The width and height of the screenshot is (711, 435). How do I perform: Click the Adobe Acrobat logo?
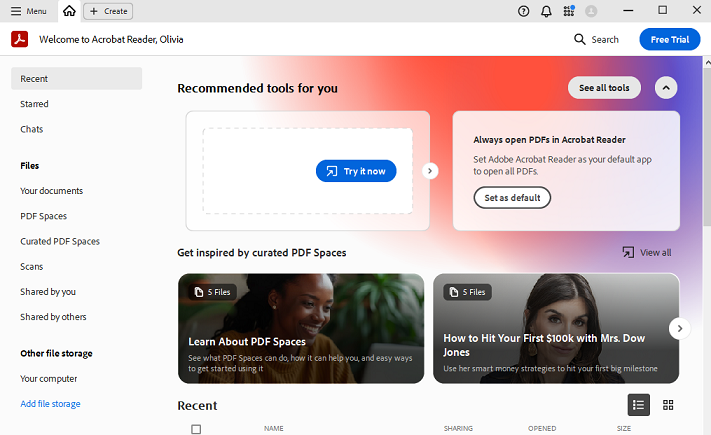pos(19,39)
